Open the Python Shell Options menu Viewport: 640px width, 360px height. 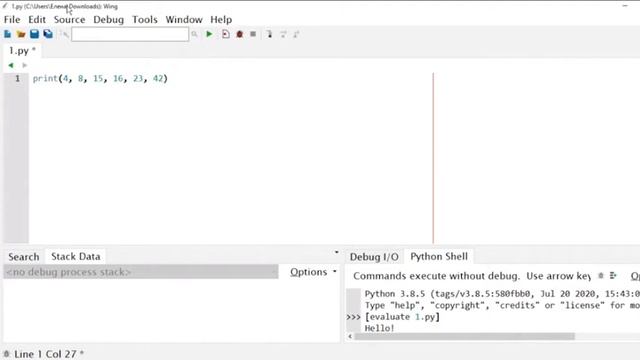point(635,276)
